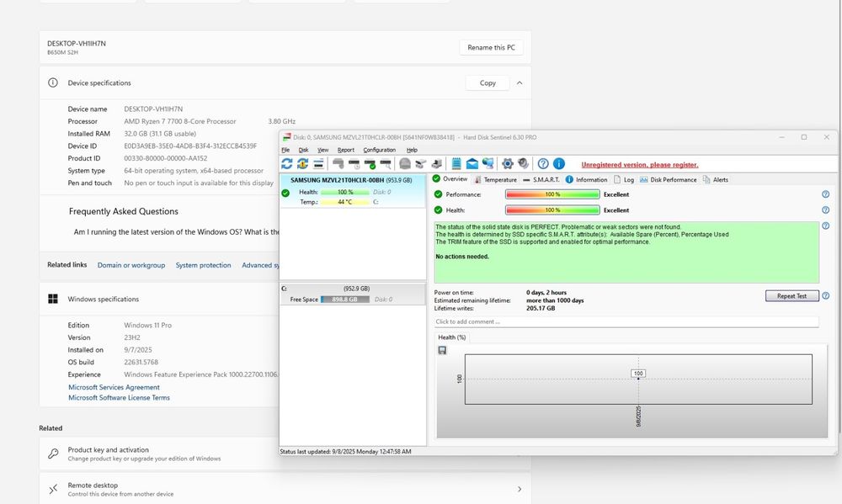Click the save floppy icon above health graph

442,350
